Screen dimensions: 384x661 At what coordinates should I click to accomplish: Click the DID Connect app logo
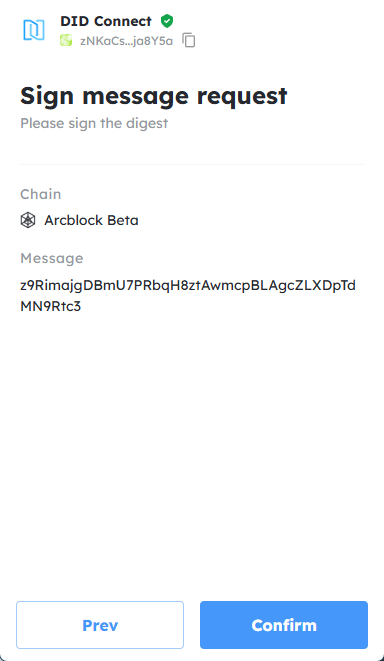34,30
